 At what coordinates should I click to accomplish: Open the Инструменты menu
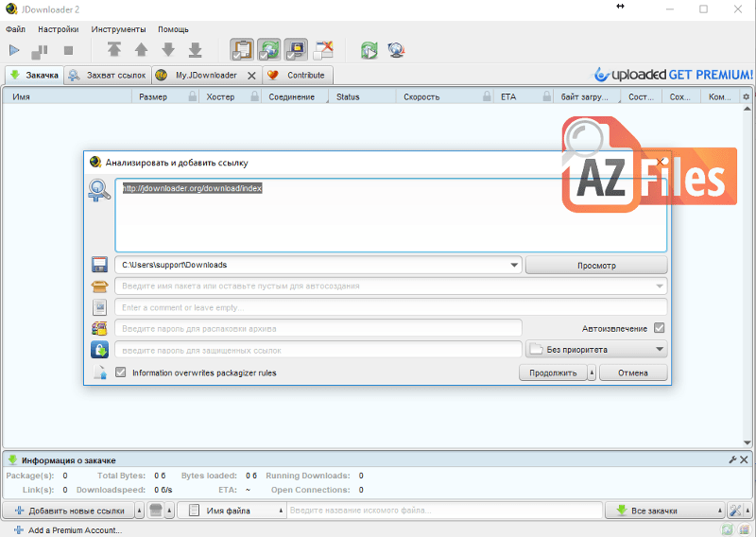pyautogui.click(x=119, y=29)
